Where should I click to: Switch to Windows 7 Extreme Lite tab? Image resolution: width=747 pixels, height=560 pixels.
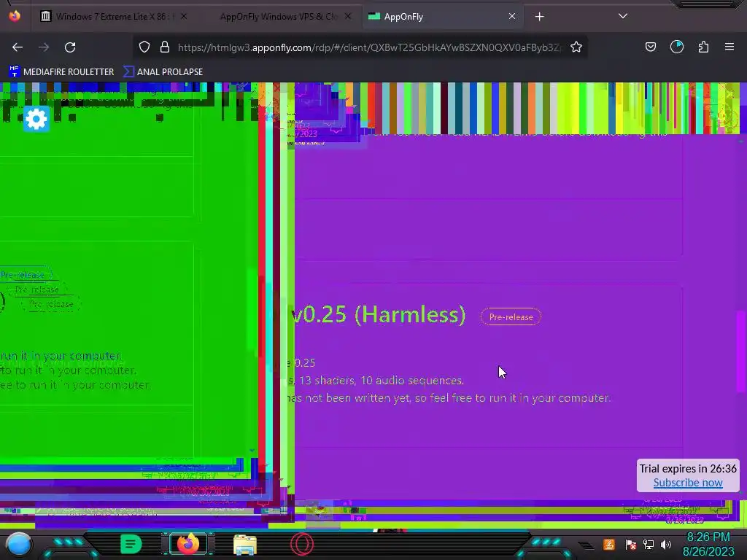[115, 17]
